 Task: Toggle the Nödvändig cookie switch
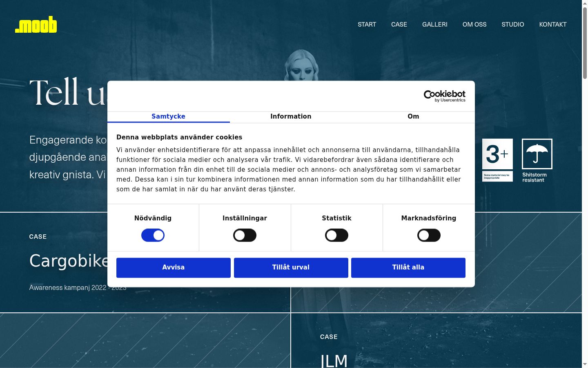click(153, 235)
